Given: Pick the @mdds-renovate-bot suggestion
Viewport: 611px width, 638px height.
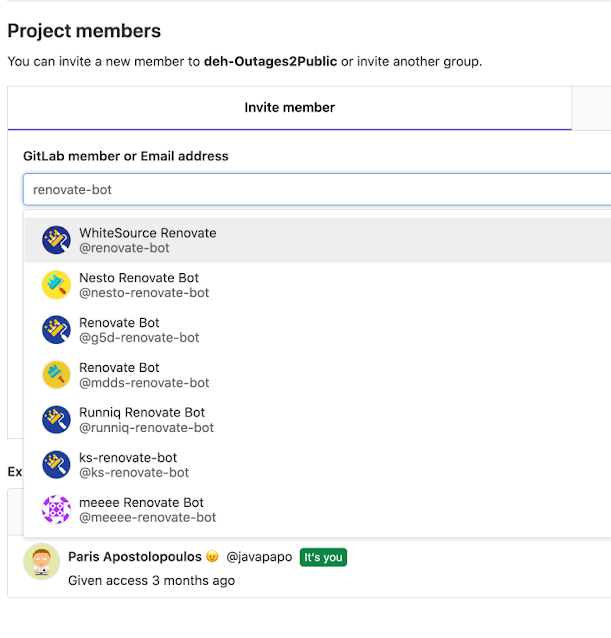Looking at the screenshot, I should pos(318,375).
